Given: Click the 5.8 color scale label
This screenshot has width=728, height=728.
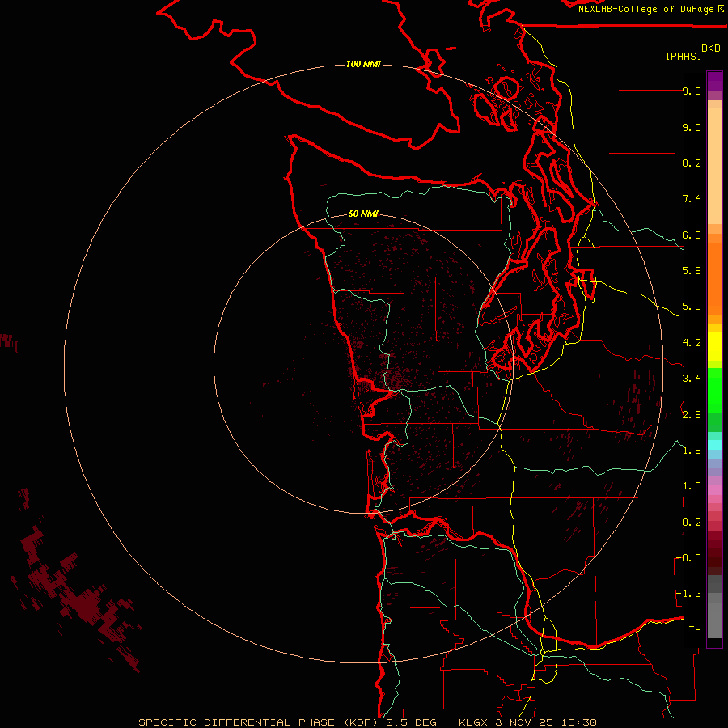Looking at the screenshot, I should [x=692, y=271].
